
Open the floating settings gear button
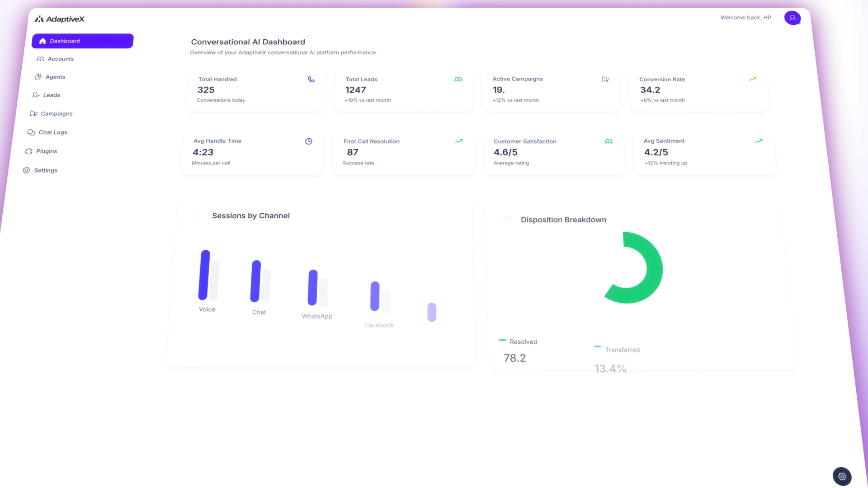[x=842, y=476]
